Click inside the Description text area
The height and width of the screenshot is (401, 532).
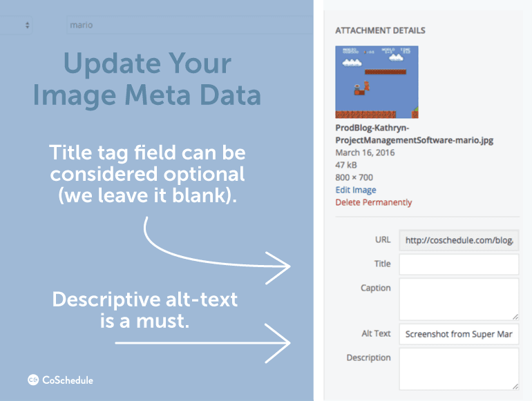pos(459,368)
